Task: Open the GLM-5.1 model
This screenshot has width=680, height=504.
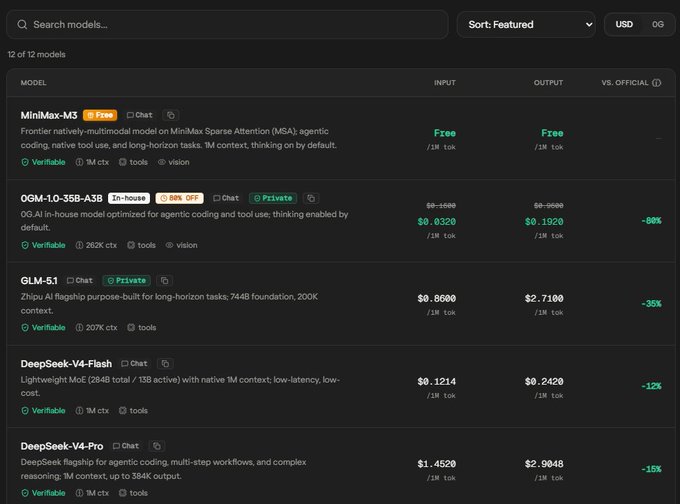Action: point(39,281)
